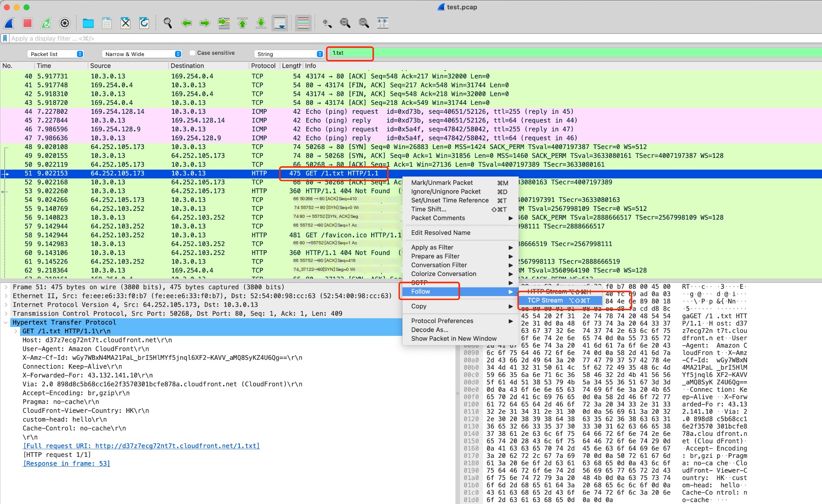Click the green restart capture icon
Viewport: 822px width, 504px height.
46,23
